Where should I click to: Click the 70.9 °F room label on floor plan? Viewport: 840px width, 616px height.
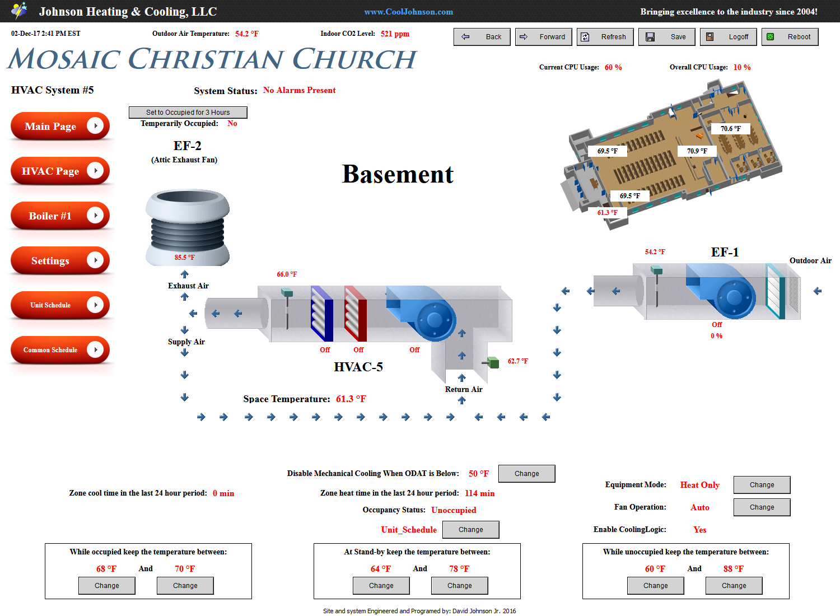pos(697,151)
